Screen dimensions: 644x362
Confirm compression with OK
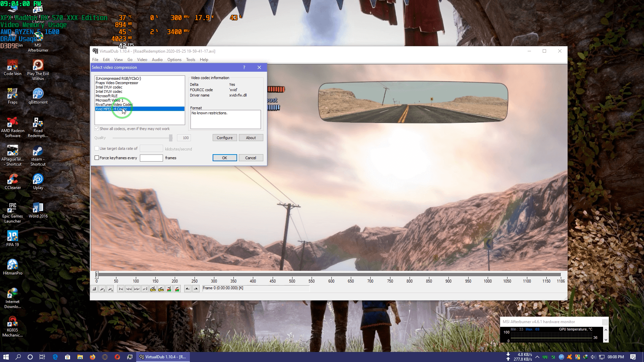coord(225,158)
